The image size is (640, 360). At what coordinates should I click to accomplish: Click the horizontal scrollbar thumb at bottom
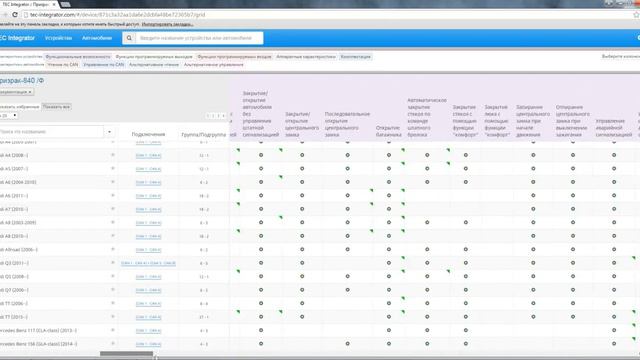[127, 354]
